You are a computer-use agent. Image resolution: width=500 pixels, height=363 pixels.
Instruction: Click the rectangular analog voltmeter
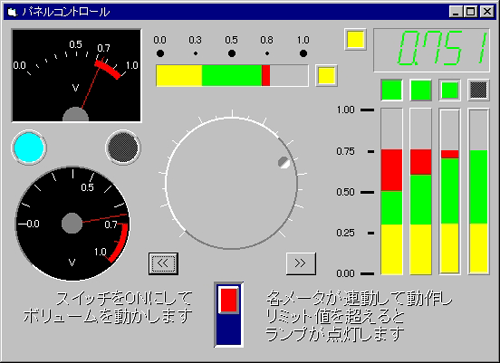point(76,75)
